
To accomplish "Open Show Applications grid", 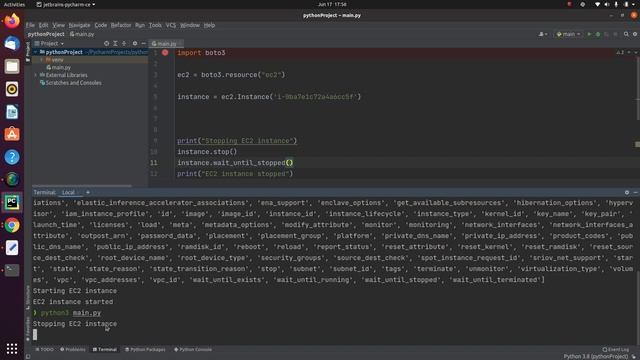I will (12, 349).
